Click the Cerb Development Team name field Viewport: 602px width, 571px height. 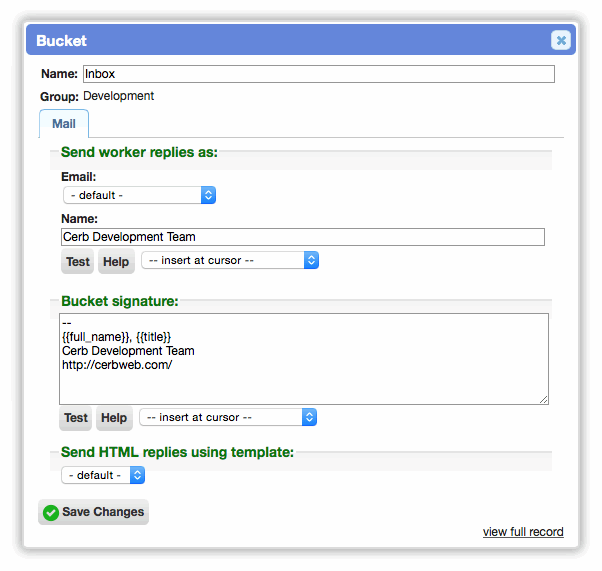[303, 237]
